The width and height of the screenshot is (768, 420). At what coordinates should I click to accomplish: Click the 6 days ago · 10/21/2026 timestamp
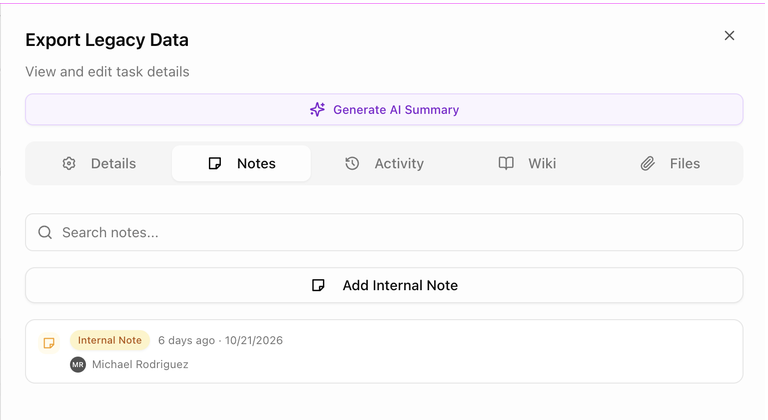(220, 340)
